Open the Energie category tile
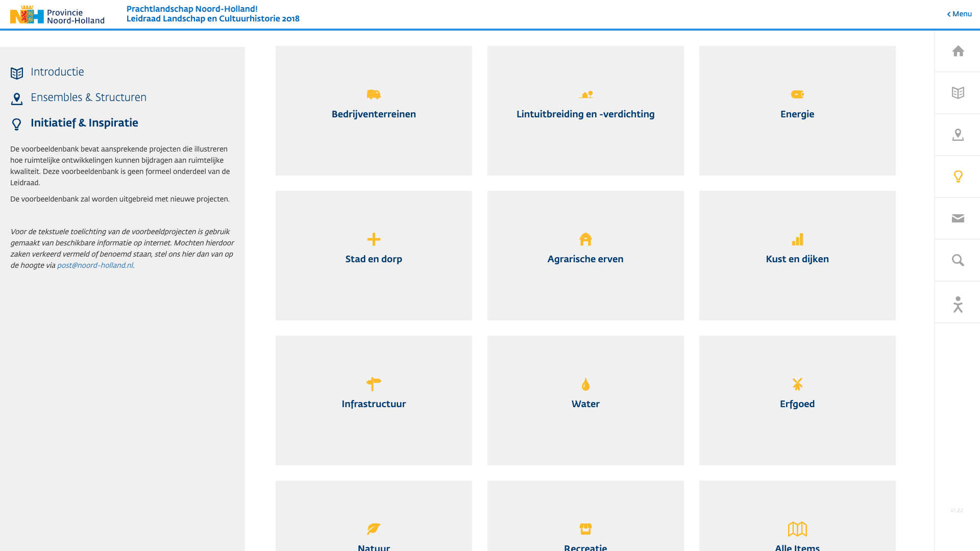Image resolution: width=980 pixels, height=551 pixels. 797,111
